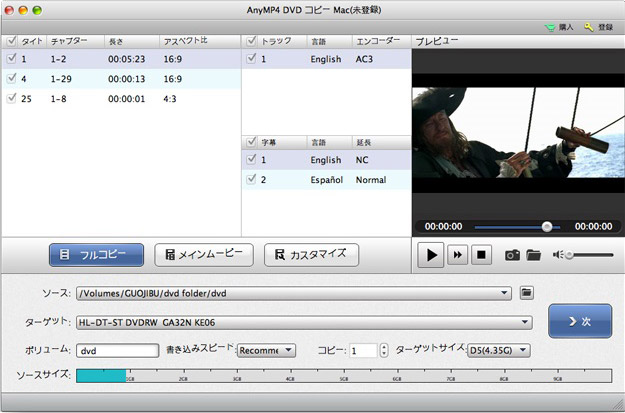Click chapter range 1-29 cell
Image resolution: width=625 pixels, height=413 pixels.
[x=61, y=79]
